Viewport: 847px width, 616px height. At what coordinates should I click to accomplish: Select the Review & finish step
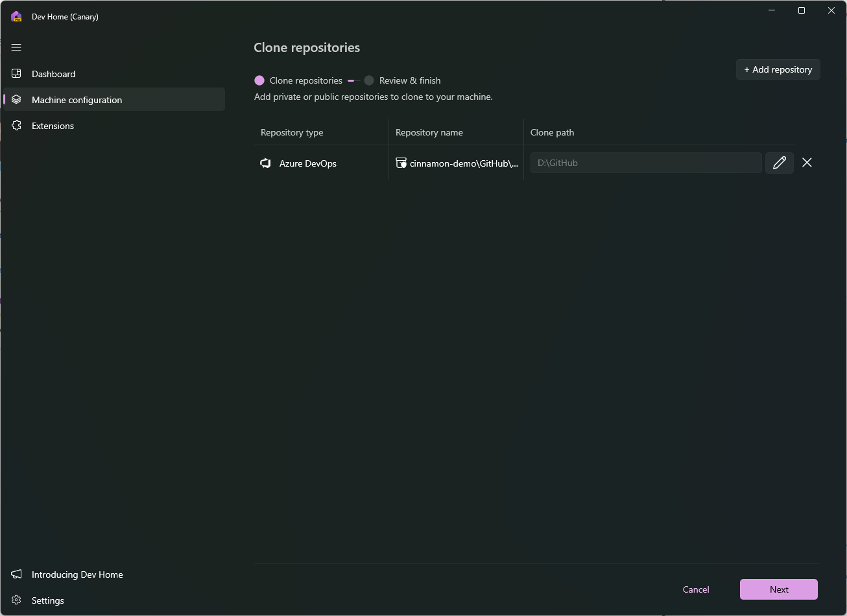coord(409,80)
